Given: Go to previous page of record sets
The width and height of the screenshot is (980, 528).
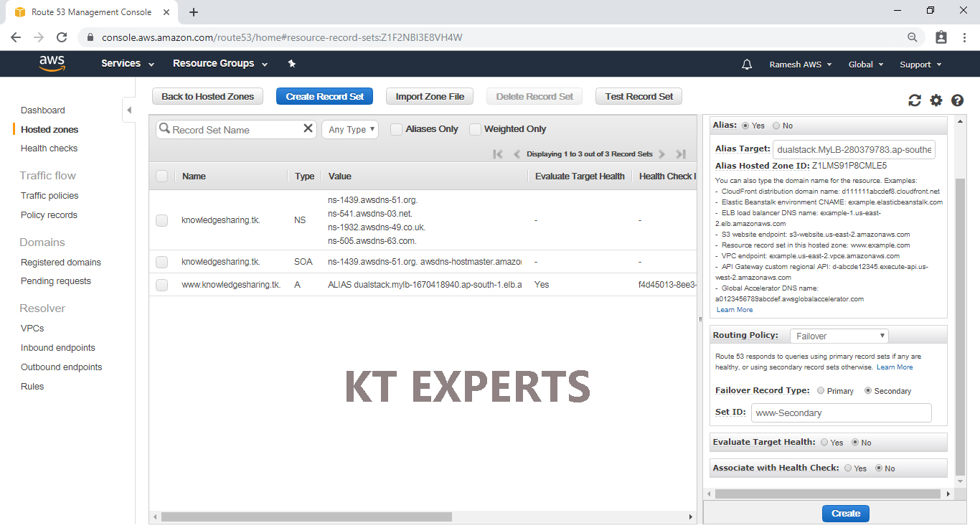Looking at the screenshot, I should coord(517,154).
